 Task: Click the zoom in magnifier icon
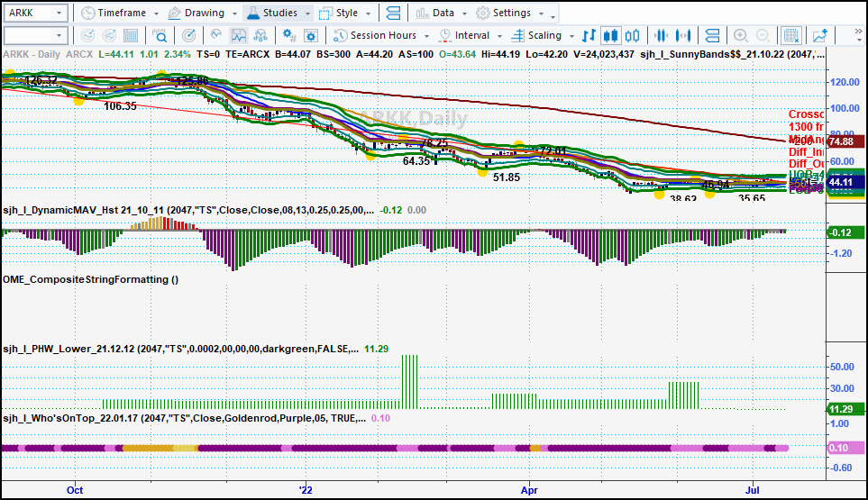coord(741,35)
